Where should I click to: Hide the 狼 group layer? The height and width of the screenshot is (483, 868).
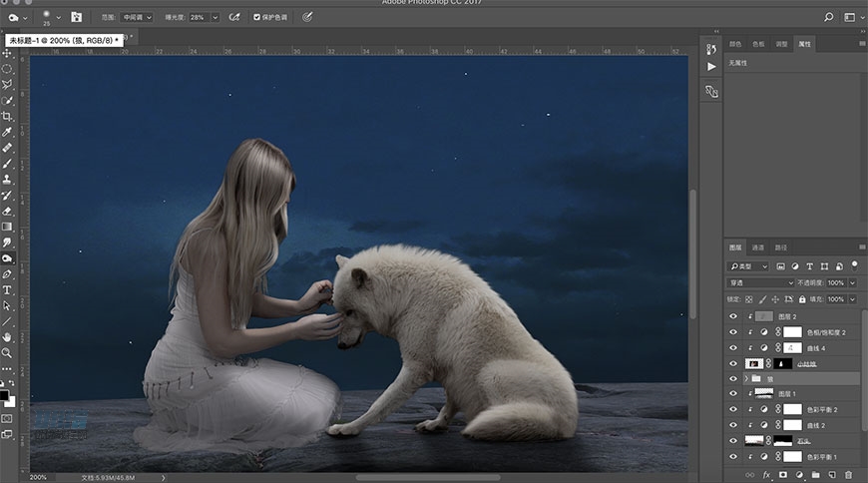pyautogui.click(x=733, y=379)
